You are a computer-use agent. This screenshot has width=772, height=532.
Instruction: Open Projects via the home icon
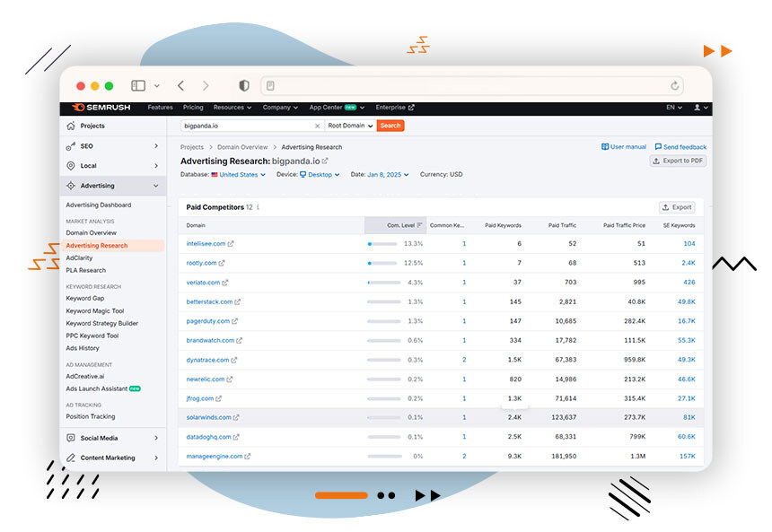pyautogui.click(x=72, y=126)
